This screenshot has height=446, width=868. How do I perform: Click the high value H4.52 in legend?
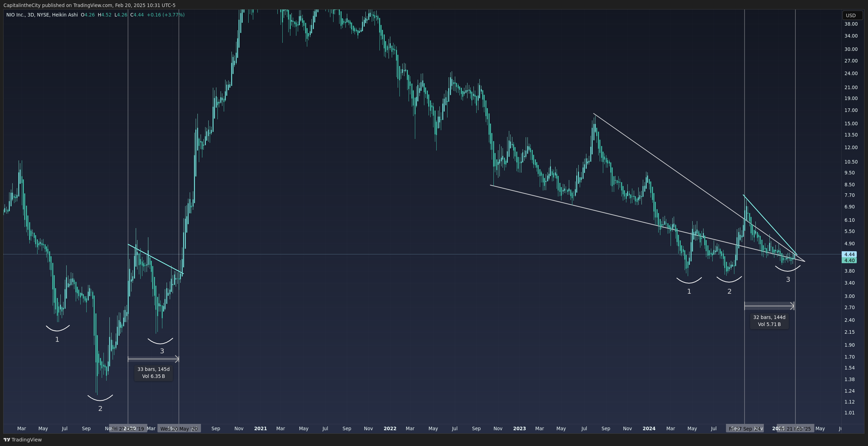tap(105, 15)
